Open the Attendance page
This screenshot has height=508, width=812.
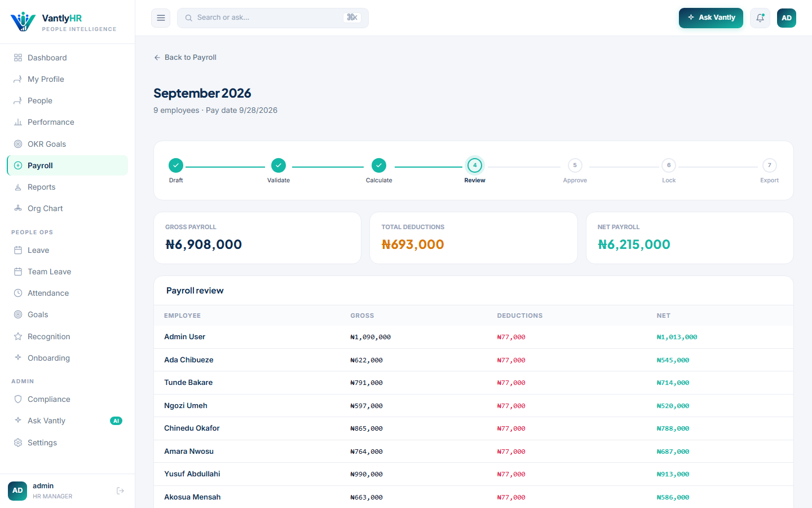pos(68,293)
